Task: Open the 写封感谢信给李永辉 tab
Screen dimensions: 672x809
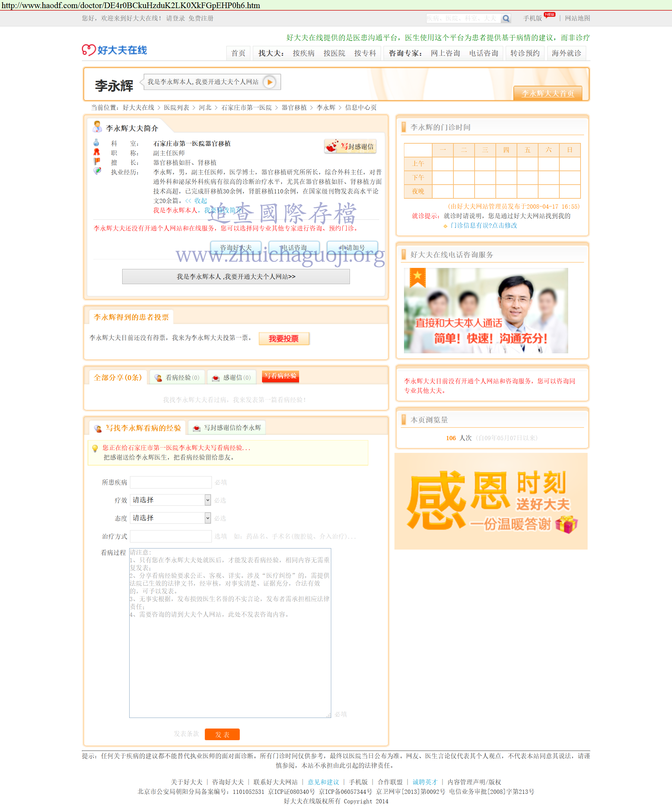Action: pyautogui.click(x=227, y=427)
